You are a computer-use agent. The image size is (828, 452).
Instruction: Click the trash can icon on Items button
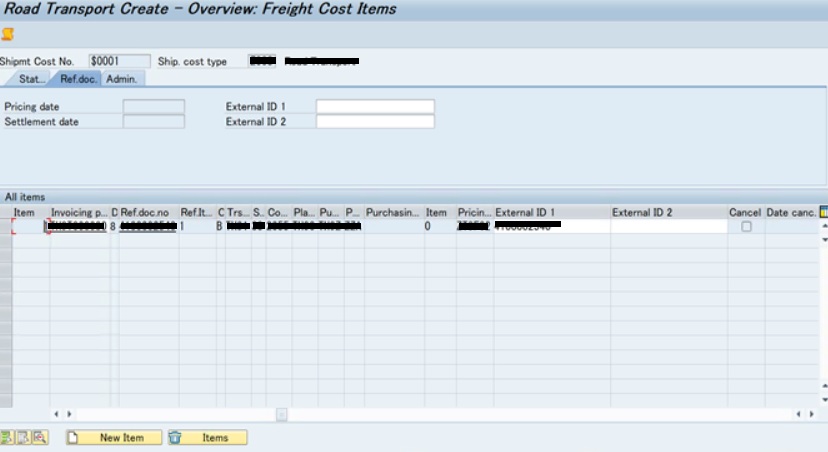[176, 438]
